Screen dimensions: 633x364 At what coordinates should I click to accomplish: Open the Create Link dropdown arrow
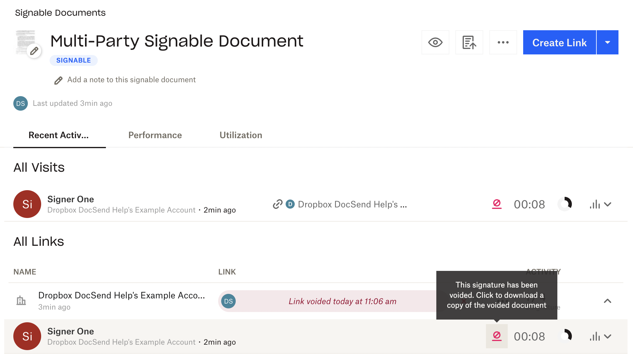click(608, 42)
